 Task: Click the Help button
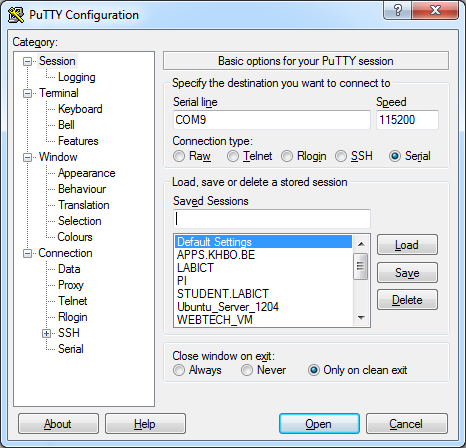point(145,424)
